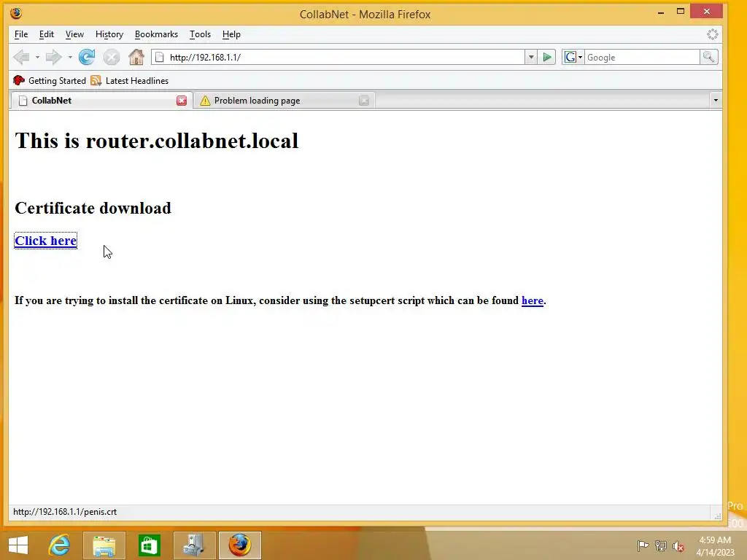Open the Tools menu

point(200,34)
